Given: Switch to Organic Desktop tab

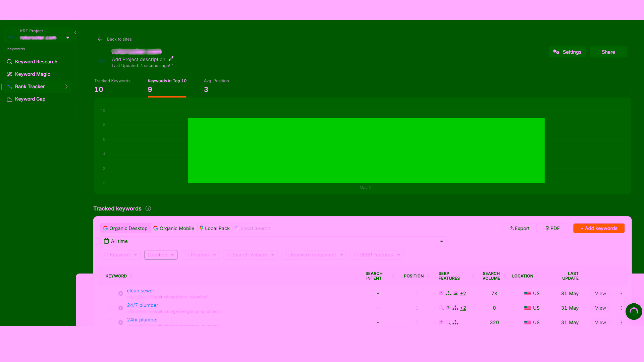Looking at the screenshot, I should (x=125, y=228).
